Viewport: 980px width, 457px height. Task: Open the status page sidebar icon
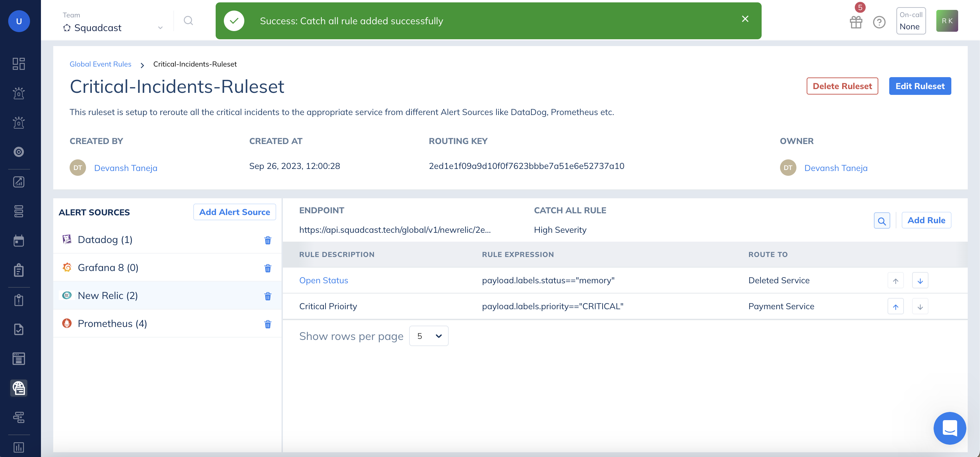[x=19, y=359]
